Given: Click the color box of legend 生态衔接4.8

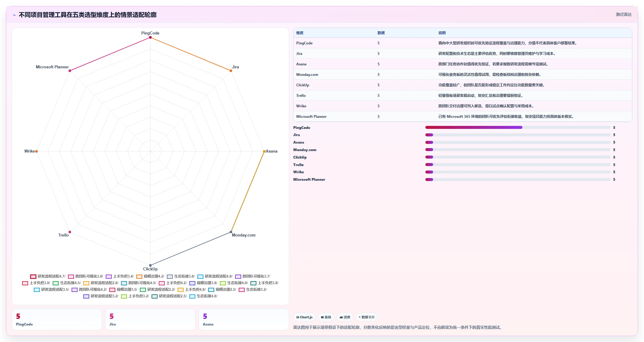Looking at the screenshot, I should [192, 296].
